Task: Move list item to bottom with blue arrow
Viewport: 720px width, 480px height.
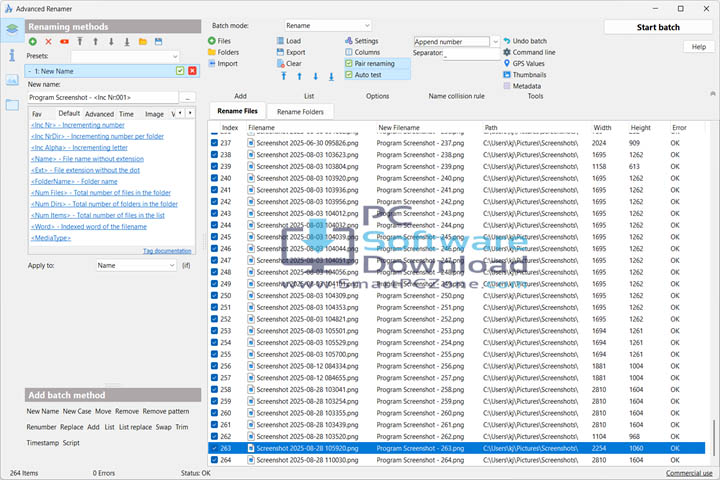Action: [331, 76]
